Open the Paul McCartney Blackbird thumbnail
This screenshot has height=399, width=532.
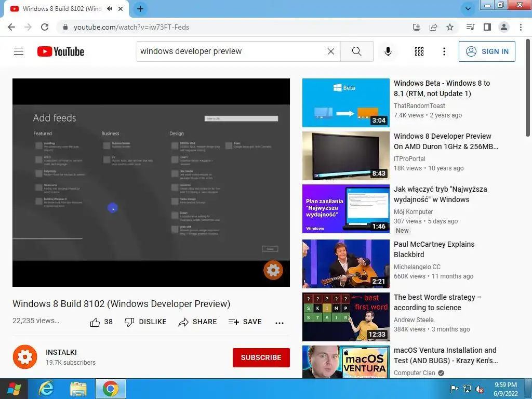click(x=345, y=263)
